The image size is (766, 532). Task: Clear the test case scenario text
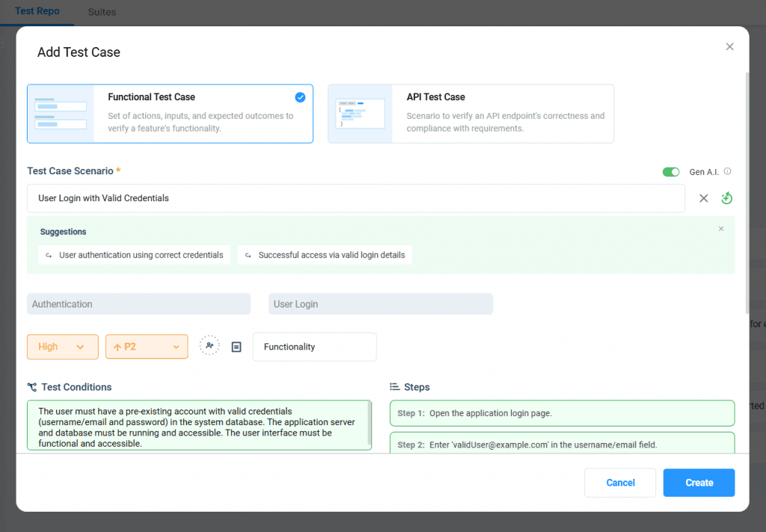(x=703, y=198)
